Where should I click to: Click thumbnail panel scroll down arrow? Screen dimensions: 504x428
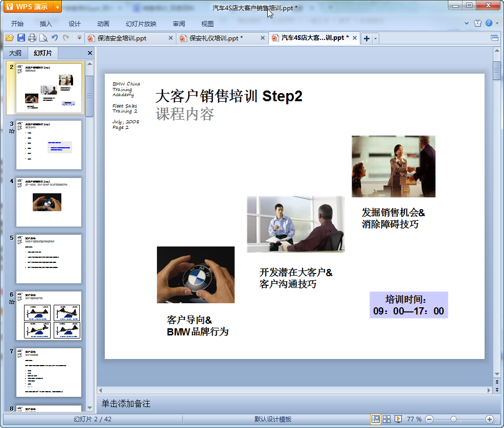(89, 408)
